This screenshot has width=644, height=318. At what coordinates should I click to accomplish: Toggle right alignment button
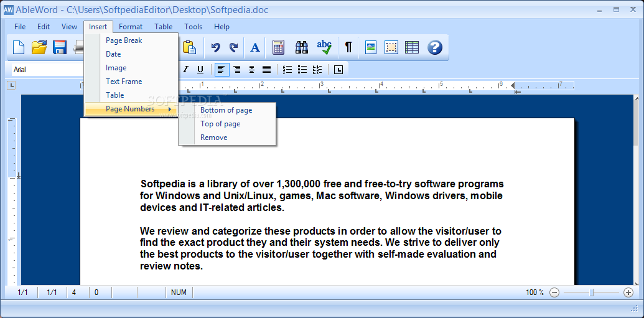click(x=237, y=70)
